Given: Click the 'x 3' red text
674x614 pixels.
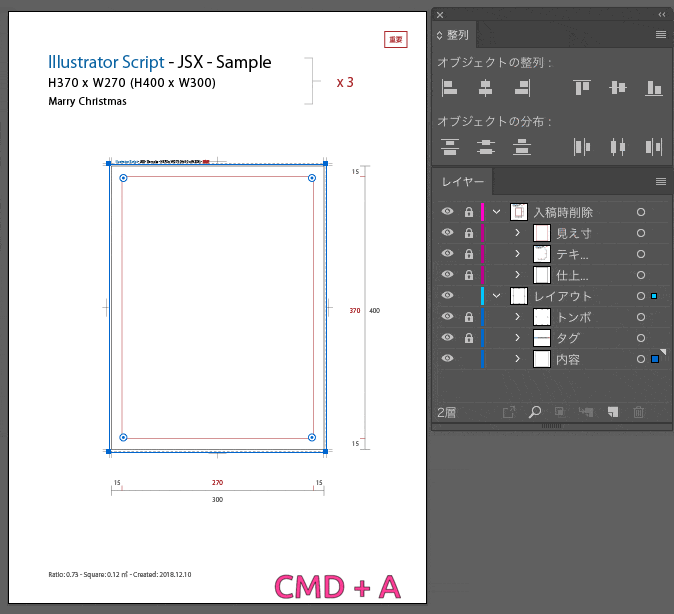Looking at the screenshot, I should coord(345,82).
